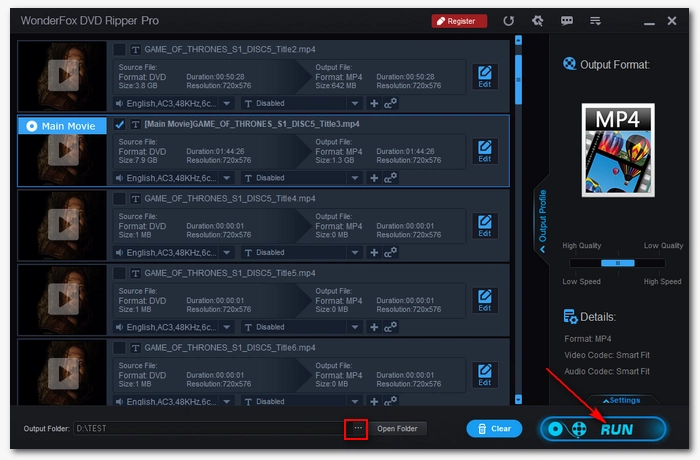Click Edit button for Title4.mp4
Screen dimensions: 700x460
[485, 226]
